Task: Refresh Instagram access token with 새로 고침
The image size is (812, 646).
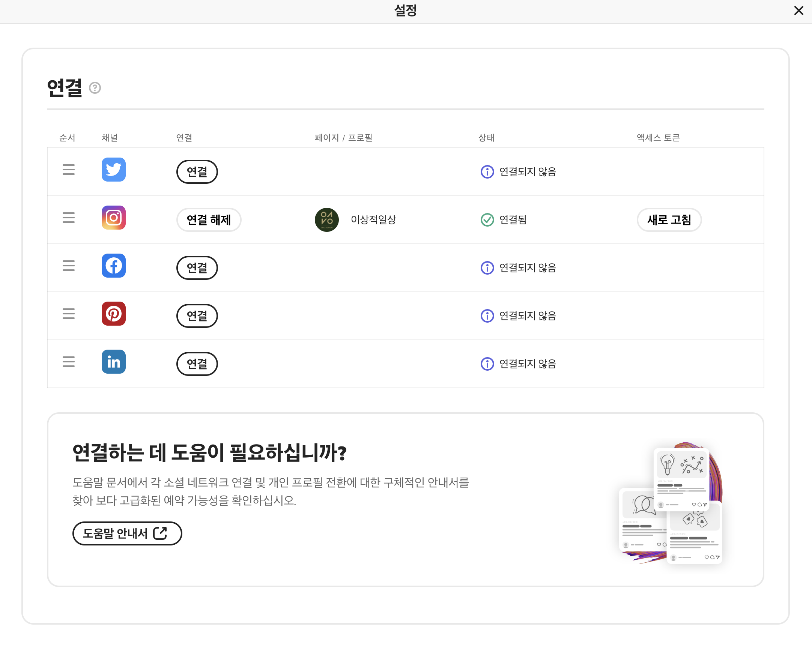Action: 669,219
